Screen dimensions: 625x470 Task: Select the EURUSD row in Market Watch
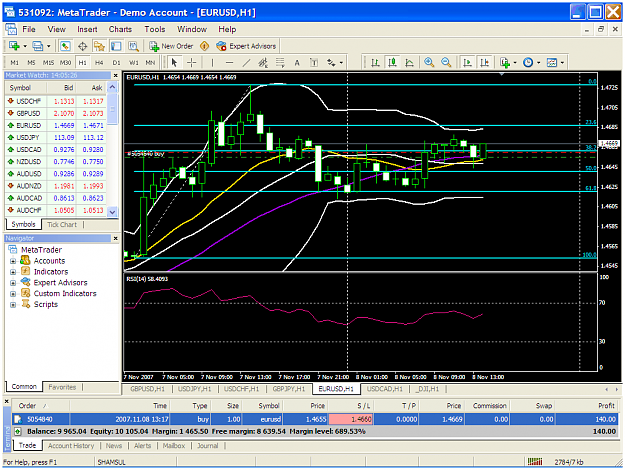(x=56, y=125)
